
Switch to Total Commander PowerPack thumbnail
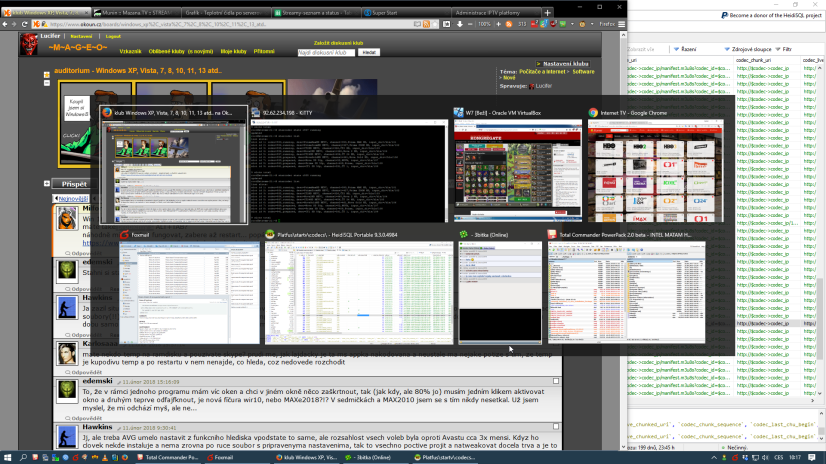click(x=626, y=293)
